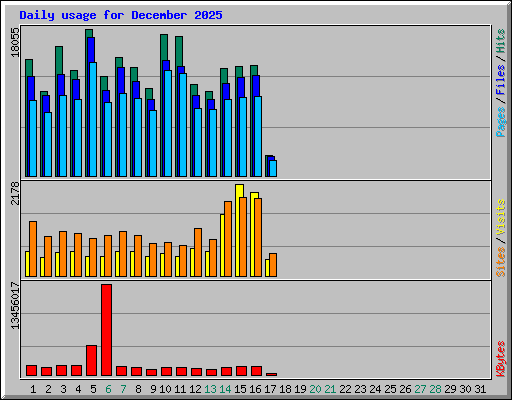Click the green day 13 x-axis label
This screenshot has height=400, width=512.
(210, 389)
